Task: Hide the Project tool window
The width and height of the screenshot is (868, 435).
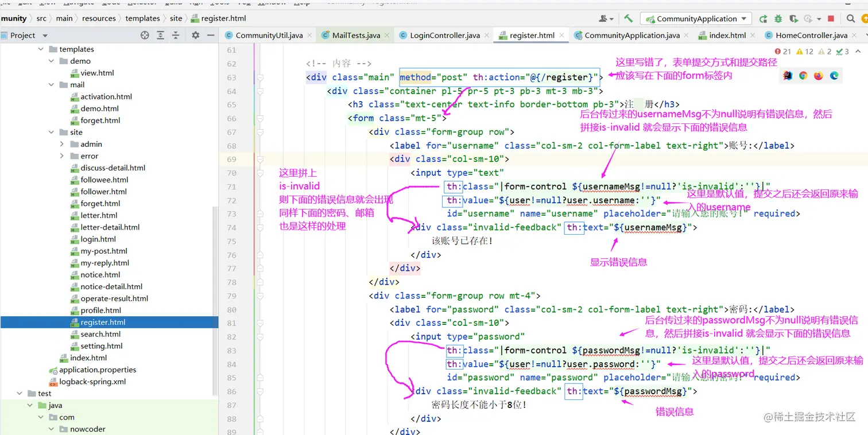Action: (211, 35)
